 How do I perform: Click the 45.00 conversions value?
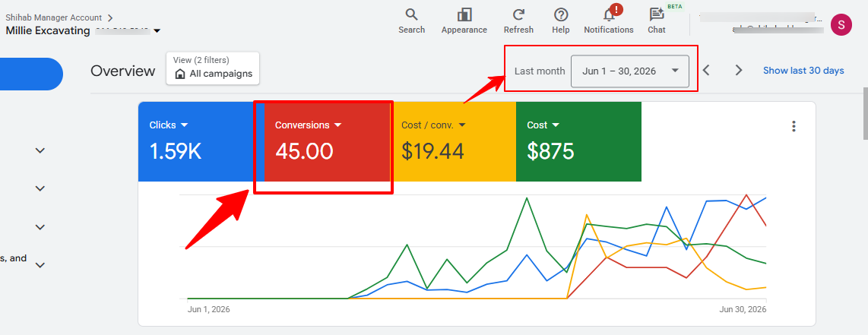(304, 151)
